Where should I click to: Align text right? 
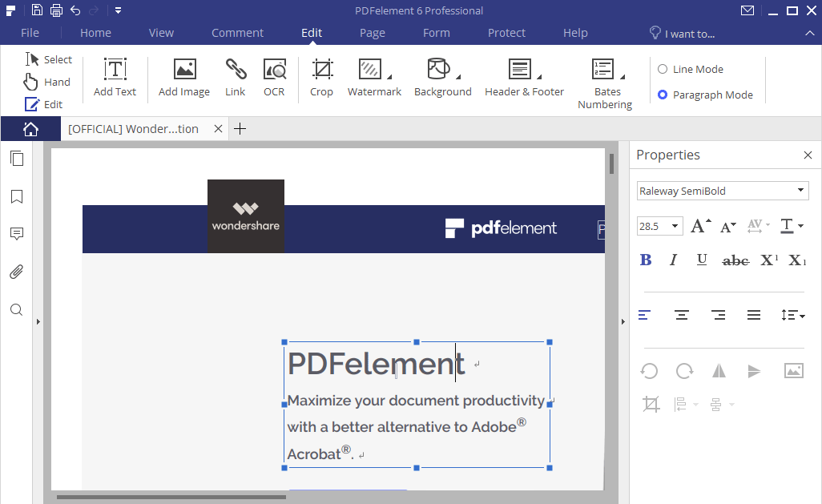pos(718,315)
